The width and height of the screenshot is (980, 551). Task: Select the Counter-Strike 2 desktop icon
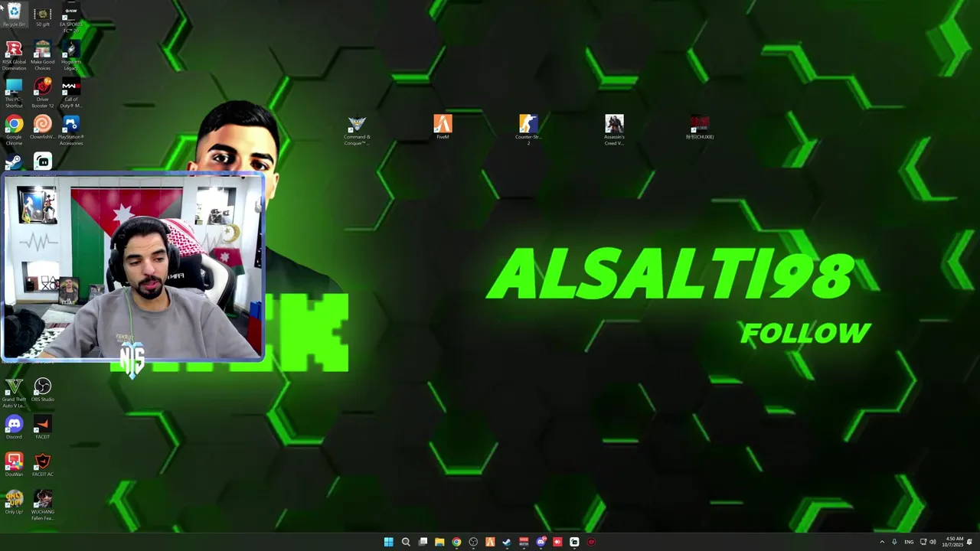click(528, 131)
